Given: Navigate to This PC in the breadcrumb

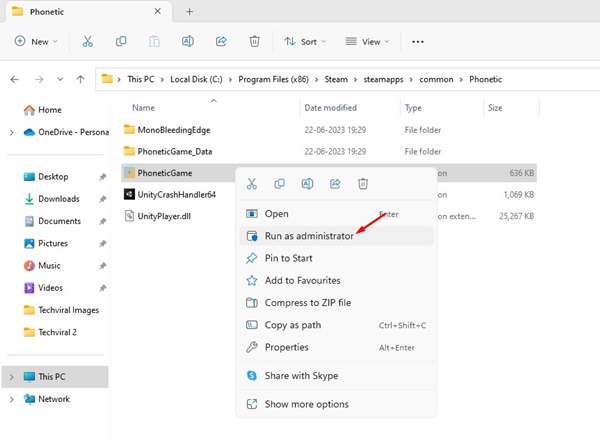Looking at the screenshot, I should tap(141, 79).
